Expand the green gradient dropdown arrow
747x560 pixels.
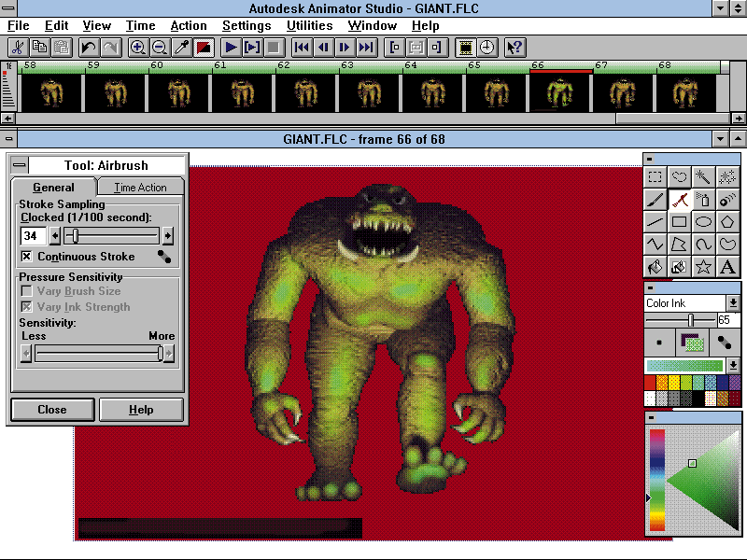pyautogui.click(x=733, y=365)
